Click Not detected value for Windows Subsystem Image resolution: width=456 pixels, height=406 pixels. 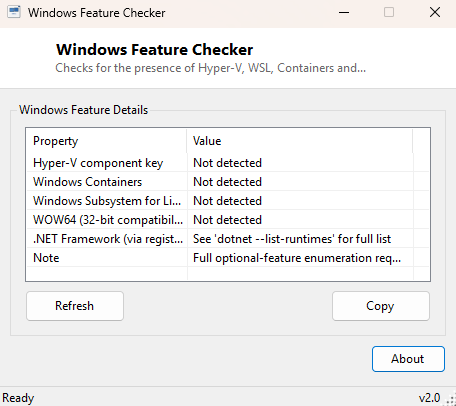[228, 201]
